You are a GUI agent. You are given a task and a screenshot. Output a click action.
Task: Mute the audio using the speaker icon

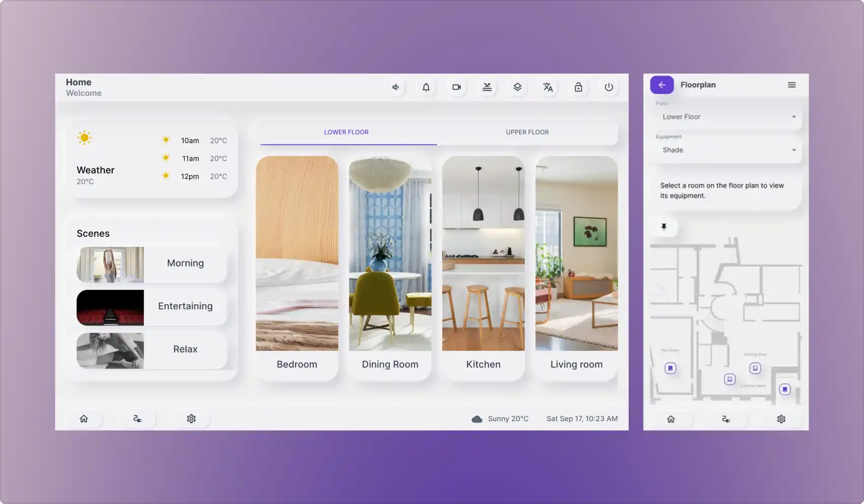(x=395, y=87)
